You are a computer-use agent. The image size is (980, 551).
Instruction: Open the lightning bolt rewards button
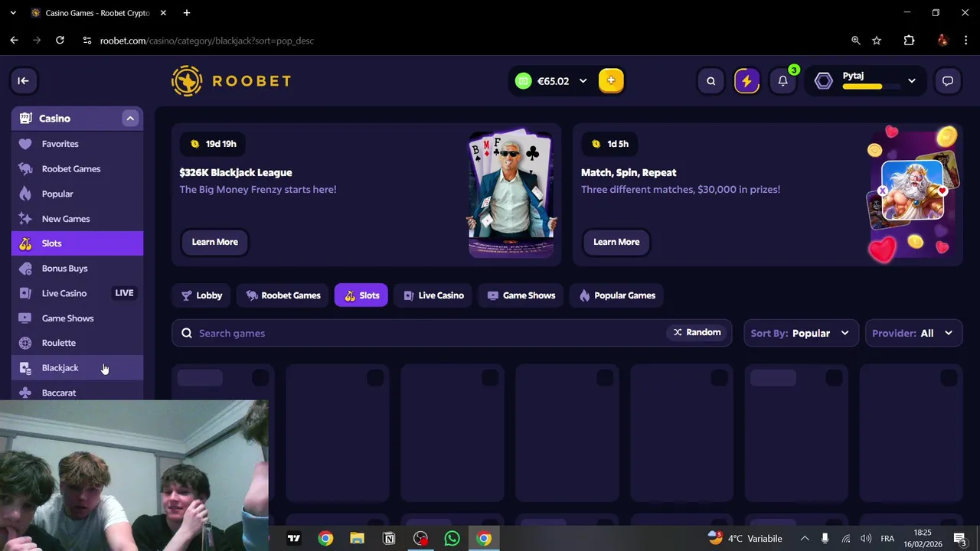point(746,80)
